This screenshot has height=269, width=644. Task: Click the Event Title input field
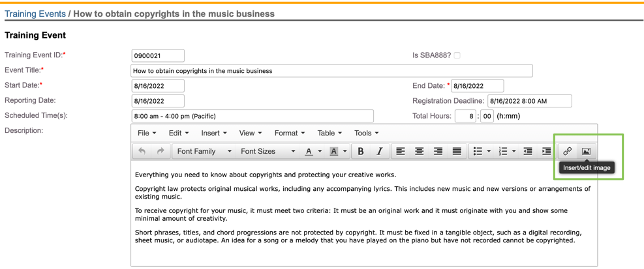pyautogui.click(x=331, y=70)
